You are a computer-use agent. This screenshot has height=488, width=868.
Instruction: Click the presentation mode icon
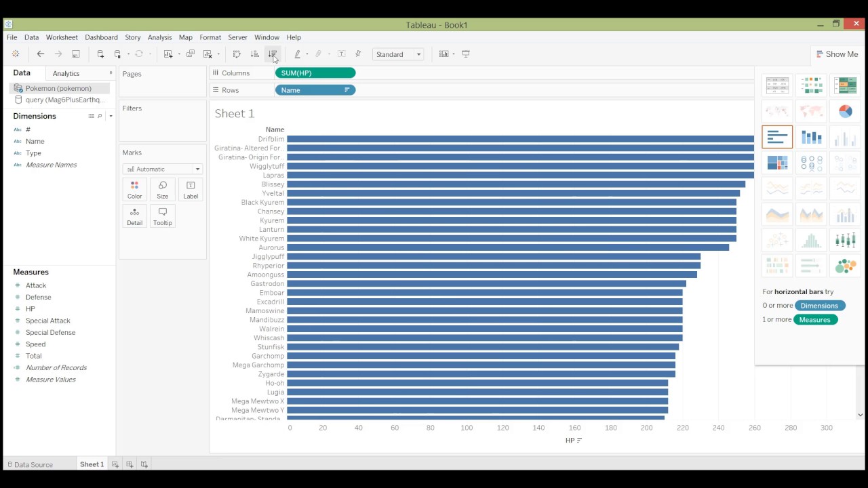point(466,54)
